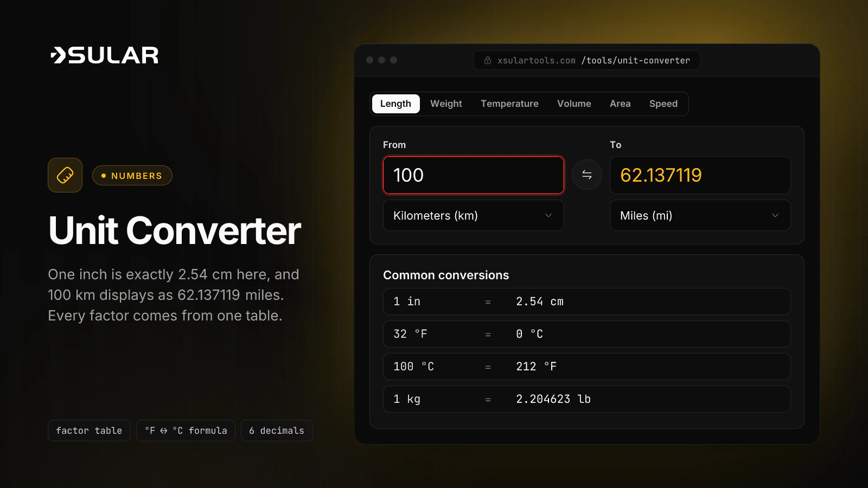Switch to the Length tab
Image resolution: width=868 pixels, height=488 pixels.
[x=395, y=104]
